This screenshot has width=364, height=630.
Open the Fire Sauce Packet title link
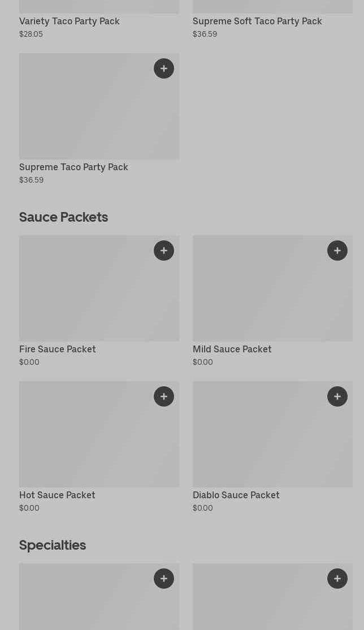58,349
